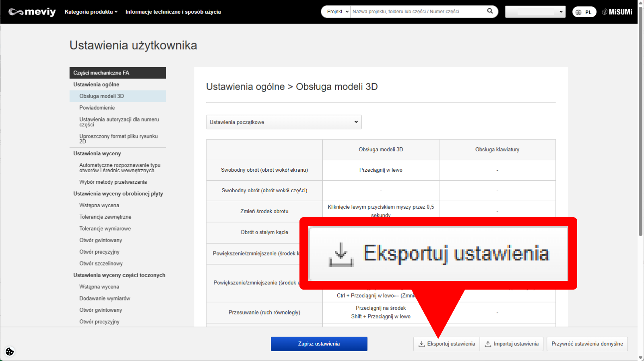Select Tolerancje zewnętrzne in sidebar

[105, 217]
